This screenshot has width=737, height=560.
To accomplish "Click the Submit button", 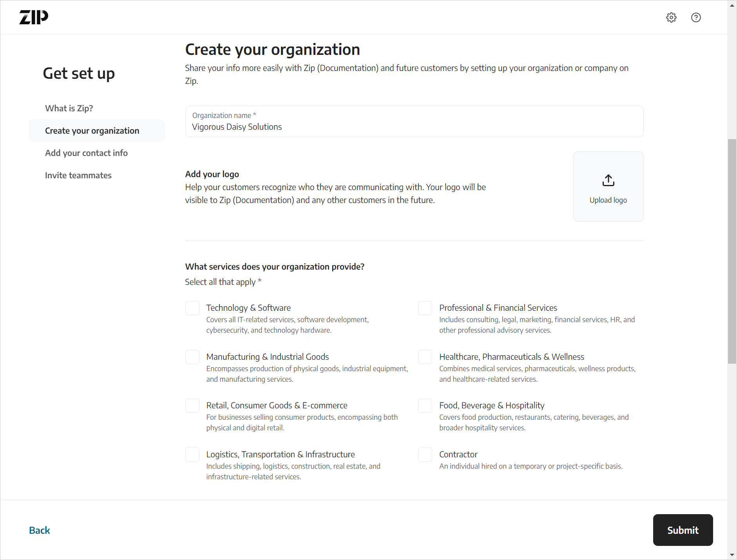I will [x=683, y=530].
